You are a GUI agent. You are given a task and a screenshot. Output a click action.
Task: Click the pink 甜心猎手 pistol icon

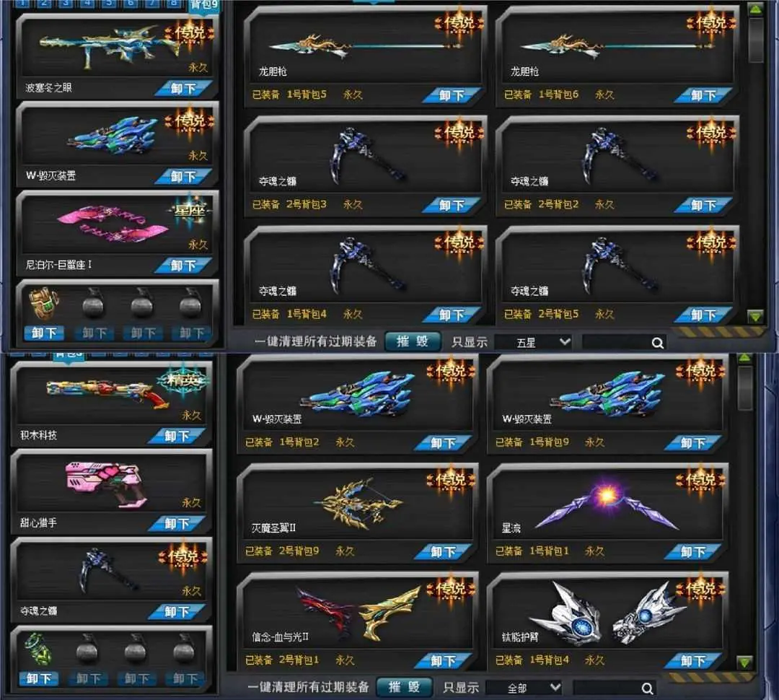pos(106,484)
